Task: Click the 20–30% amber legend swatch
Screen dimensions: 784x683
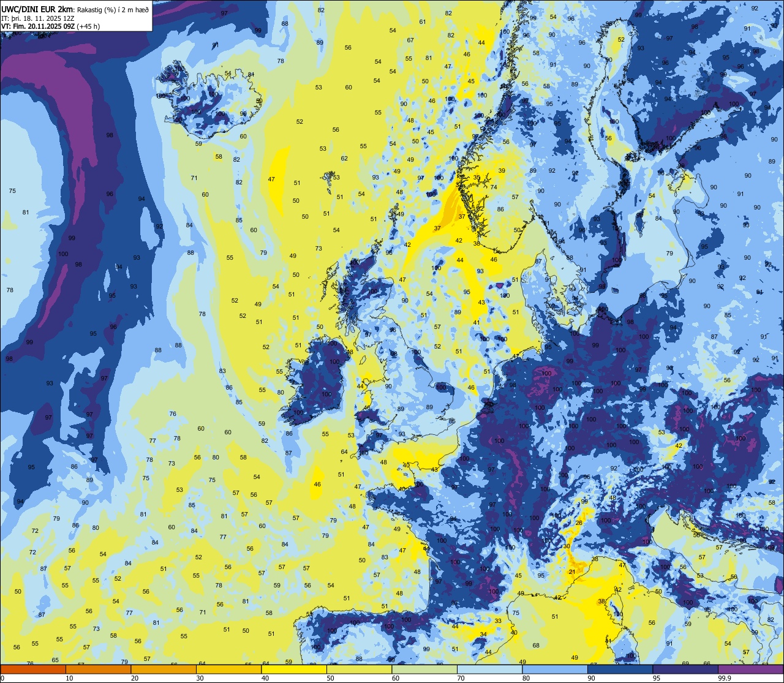Action: coord(163,669)
